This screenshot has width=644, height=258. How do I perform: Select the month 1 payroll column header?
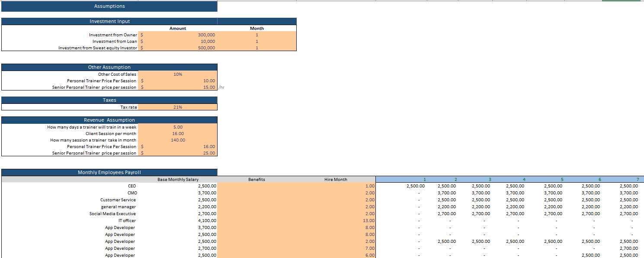tap(424, 179)
